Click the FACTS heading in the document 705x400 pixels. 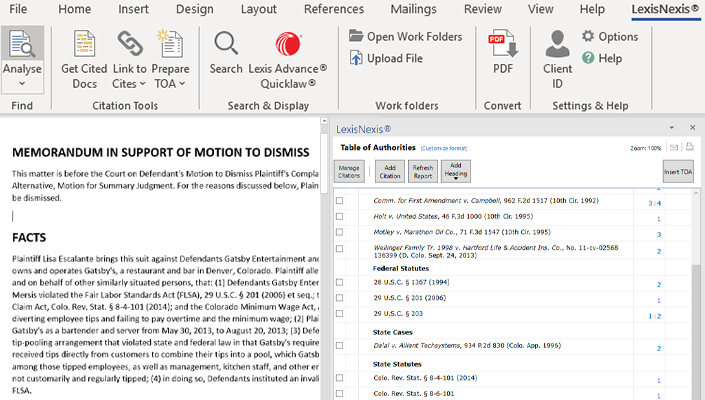point(29,237)
